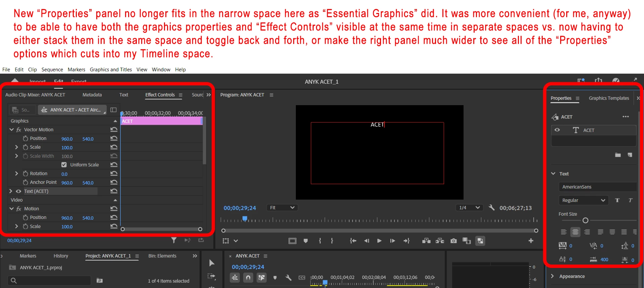The height and width of the screenshot is (288, 644).
Task: Show overflow tabs next to Source
Action: 209,95
